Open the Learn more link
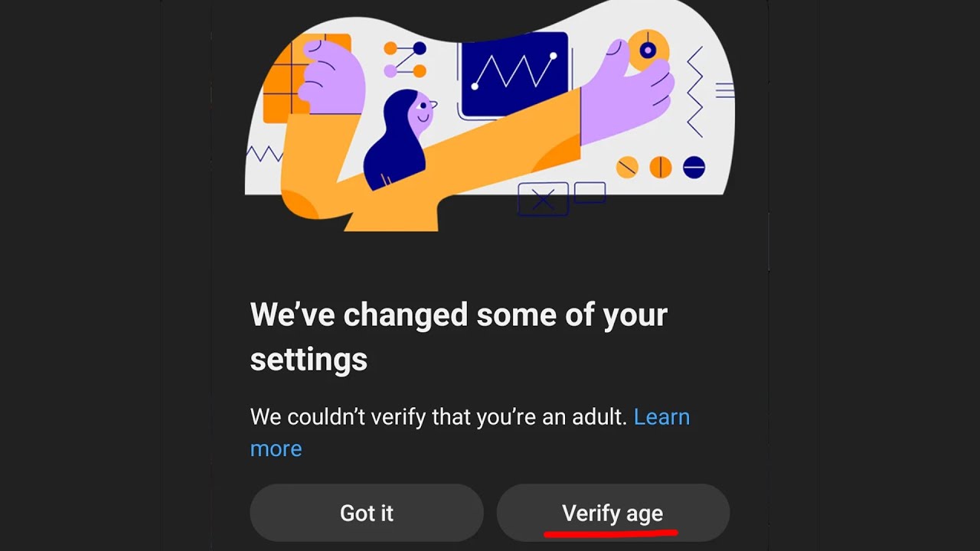Screen dimensions: 980x551 pos(470,432)
